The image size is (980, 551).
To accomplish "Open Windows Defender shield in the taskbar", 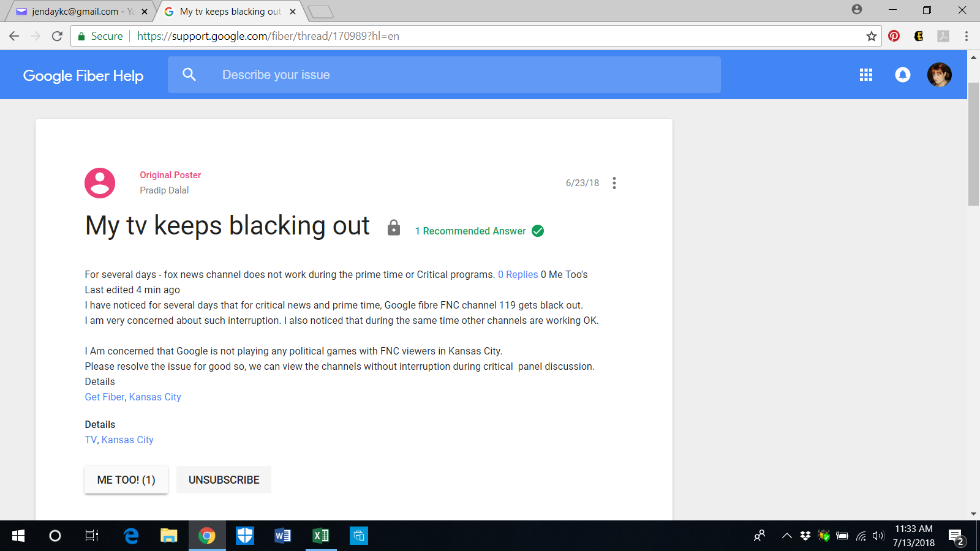I will pos(245,536).
